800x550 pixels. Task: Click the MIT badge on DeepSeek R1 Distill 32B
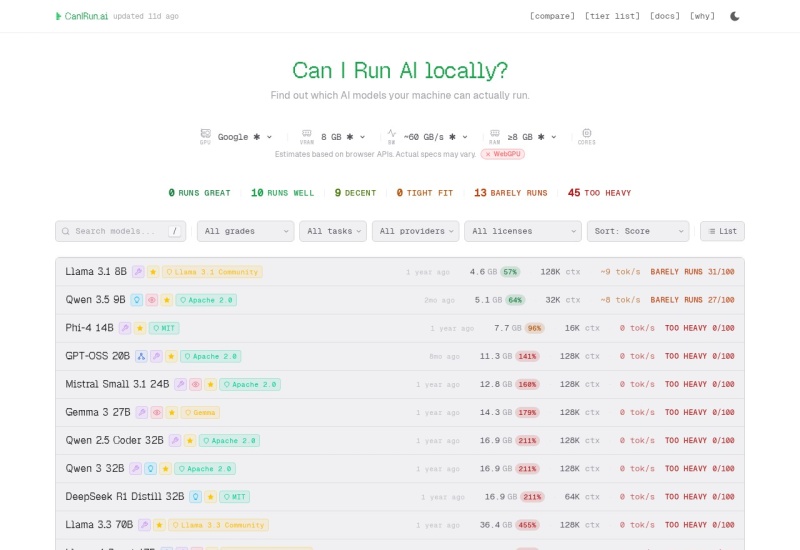pyautogui.click(x=235, y=496)
